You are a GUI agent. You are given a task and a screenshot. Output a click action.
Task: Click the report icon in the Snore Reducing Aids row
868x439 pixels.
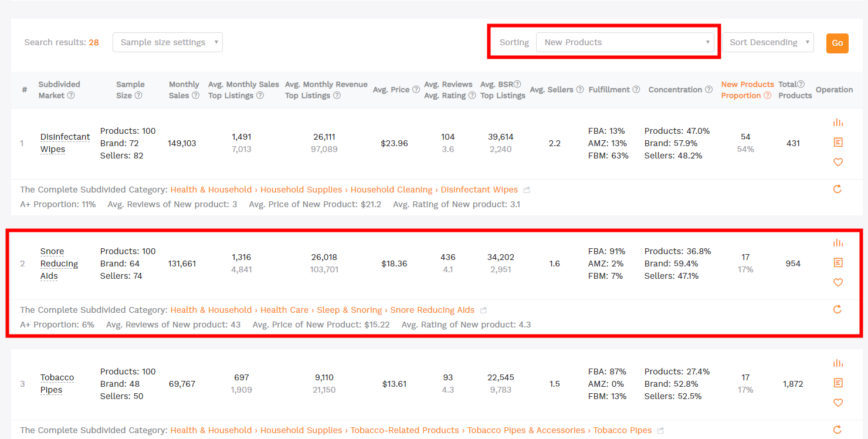click(x=838, y=262)
